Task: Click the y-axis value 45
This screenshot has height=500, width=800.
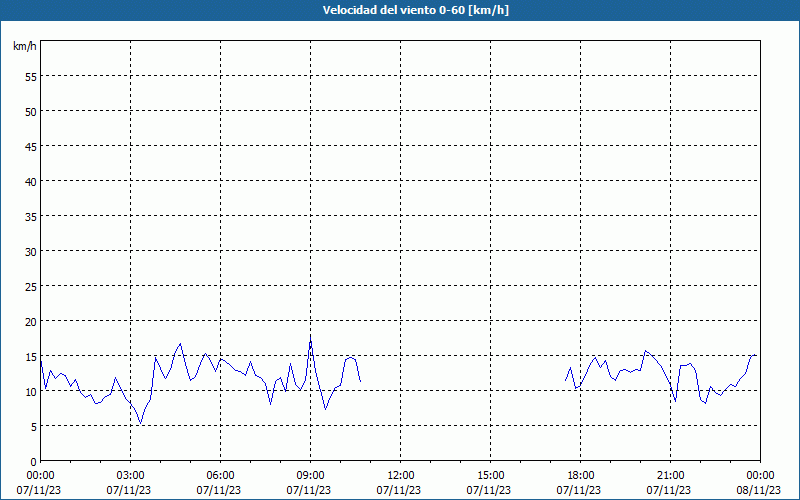Action: pos(31,147)
